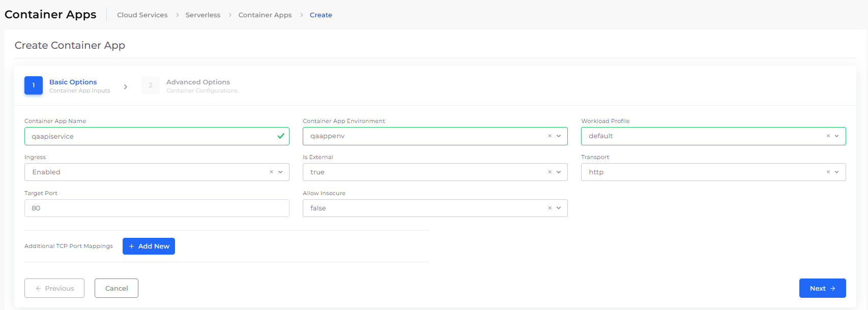
Task: Expand the Allow Insecure dropdown
Action: [559, 208]
